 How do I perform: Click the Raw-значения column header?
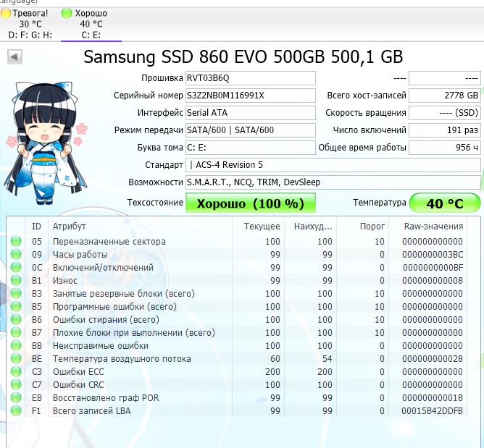coord(428,227)
